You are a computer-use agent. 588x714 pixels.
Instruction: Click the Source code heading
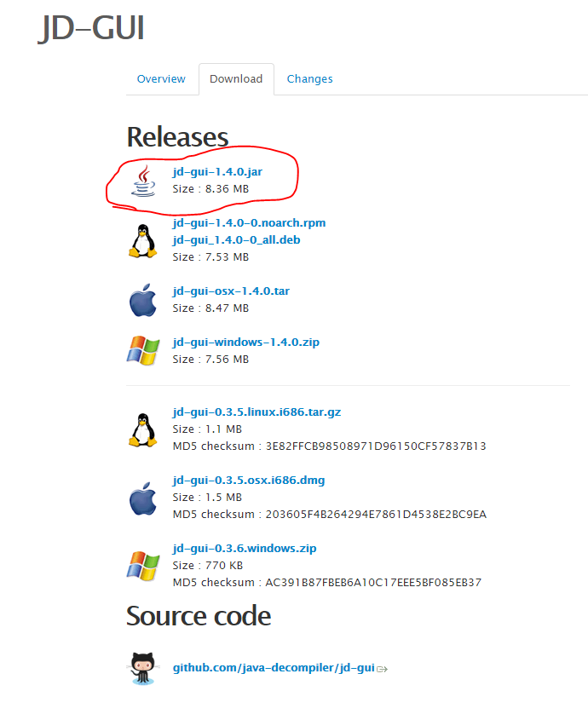pyautogui.click(x=199, y=616)
